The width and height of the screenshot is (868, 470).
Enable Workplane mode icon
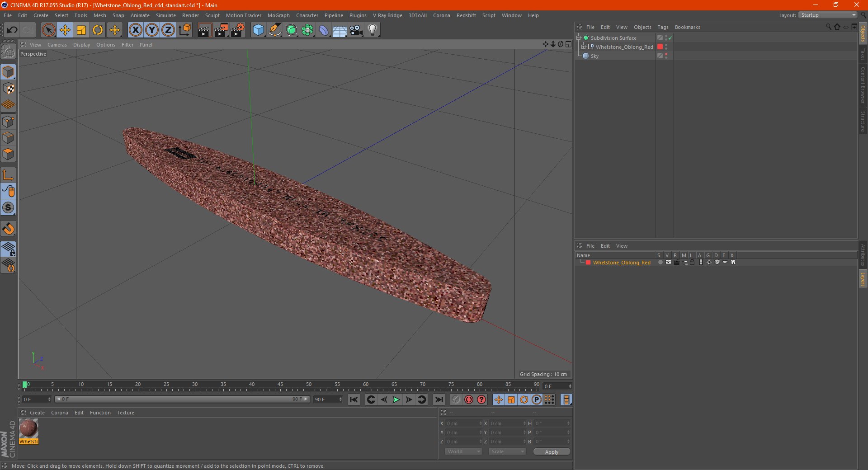pos(8,105)
